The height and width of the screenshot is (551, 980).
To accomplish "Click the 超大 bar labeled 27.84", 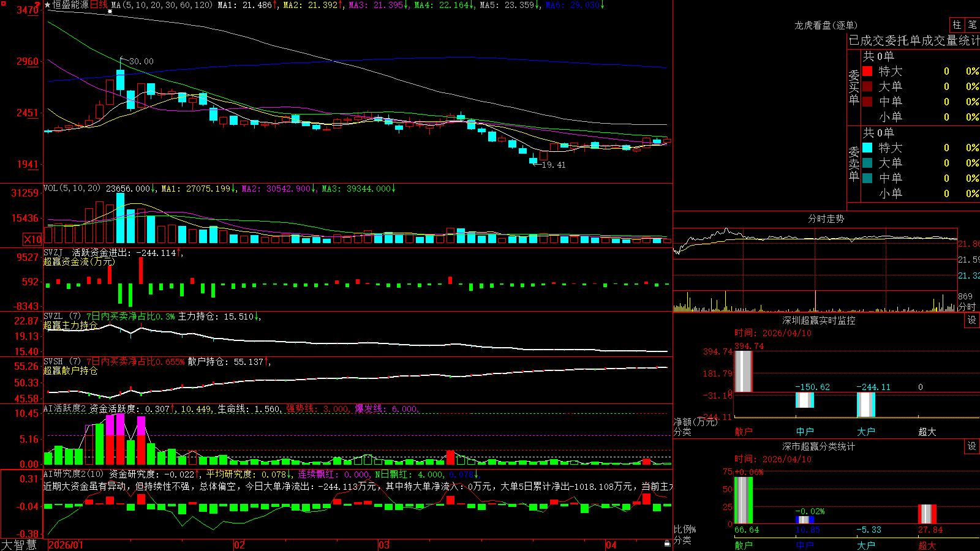I will pos(927,514).
